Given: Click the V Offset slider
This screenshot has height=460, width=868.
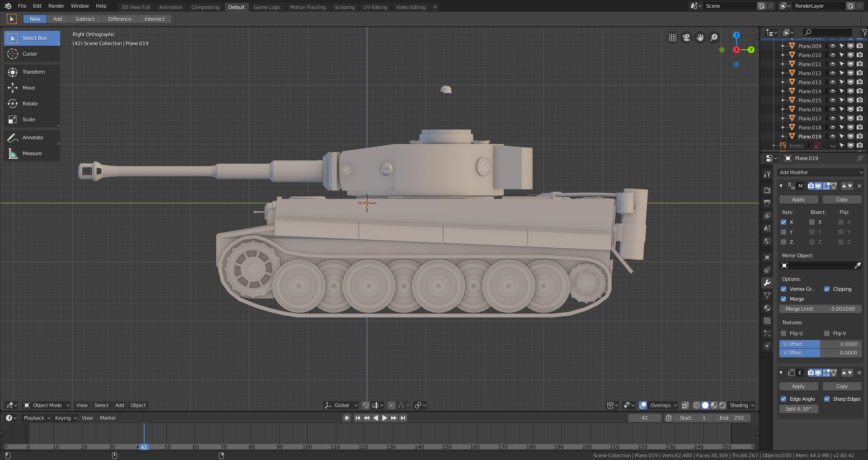Looking at the screenshot, I should coord(820,353).
